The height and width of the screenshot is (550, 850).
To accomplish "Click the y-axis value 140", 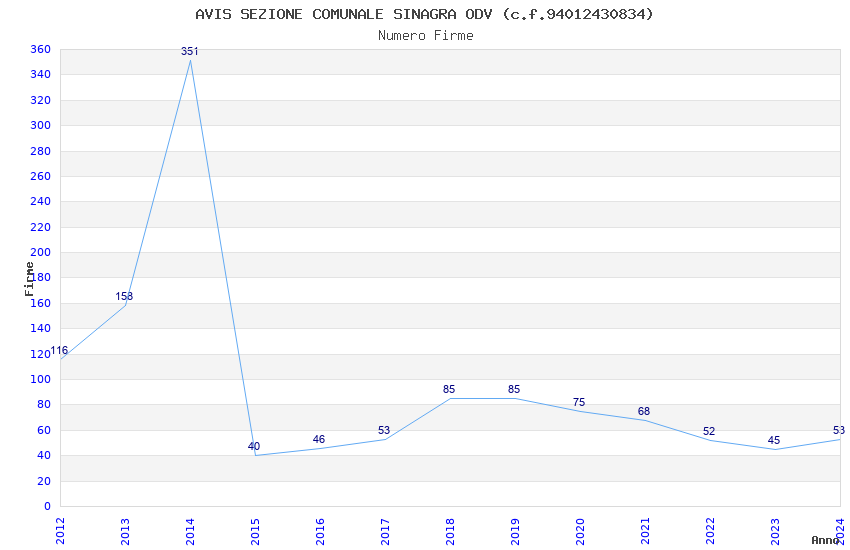I will [41, 328].
